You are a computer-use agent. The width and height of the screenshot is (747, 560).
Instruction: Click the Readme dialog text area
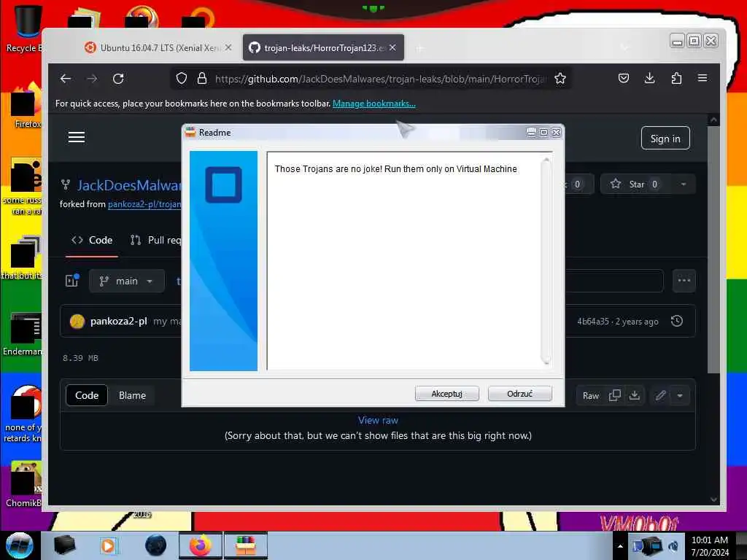click(404, 260)
